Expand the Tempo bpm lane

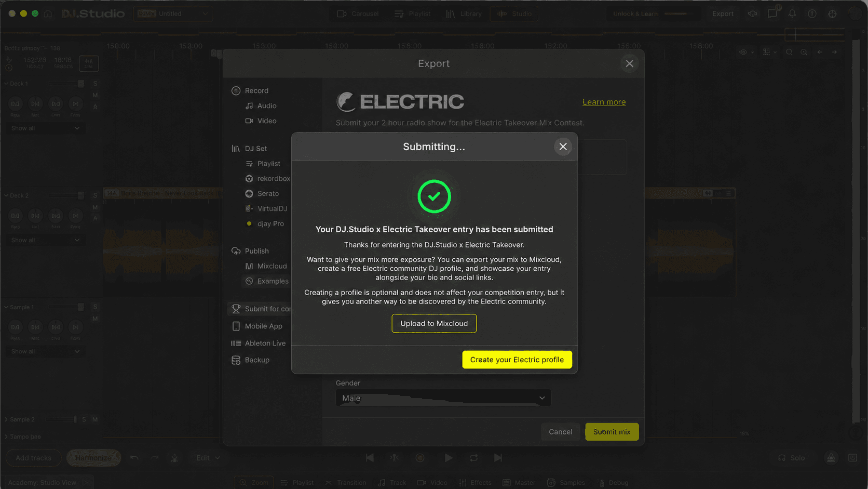point(6,437)
